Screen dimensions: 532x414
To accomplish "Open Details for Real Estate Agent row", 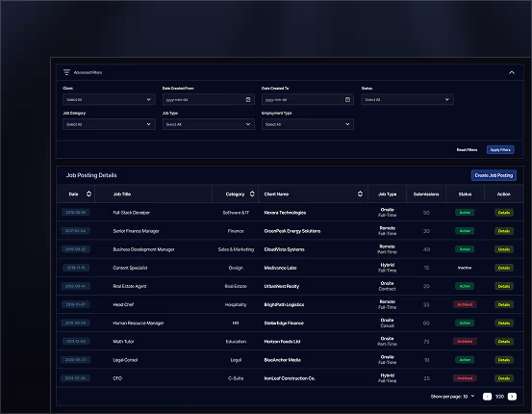I will 504,286.
